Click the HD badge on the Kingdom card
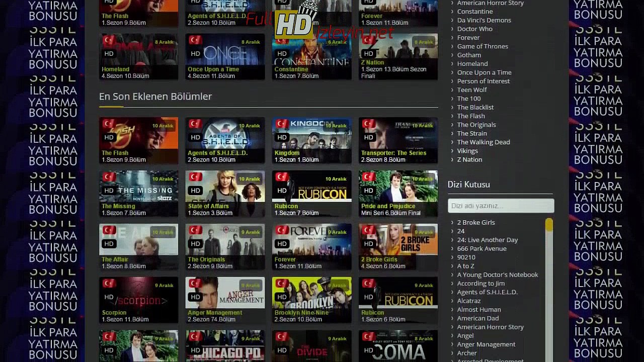The width and height of the screenshot is (644, 362). coord(282,137)
